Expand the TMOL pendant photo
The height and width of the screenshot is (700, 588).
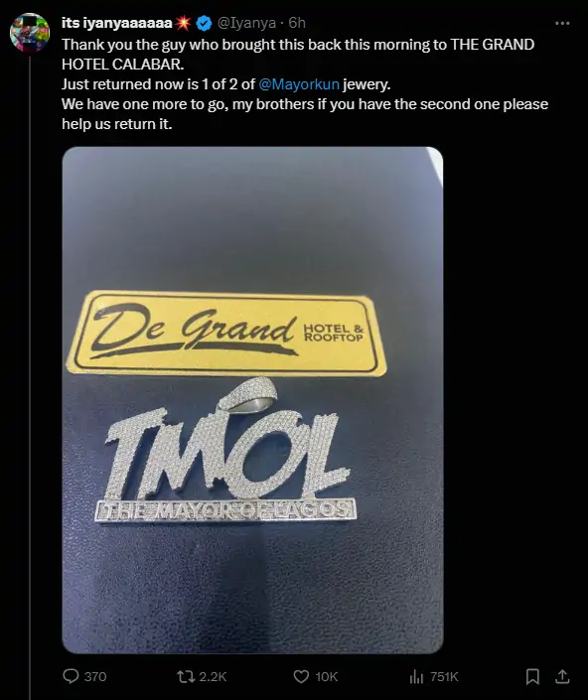tap(252, 400)
